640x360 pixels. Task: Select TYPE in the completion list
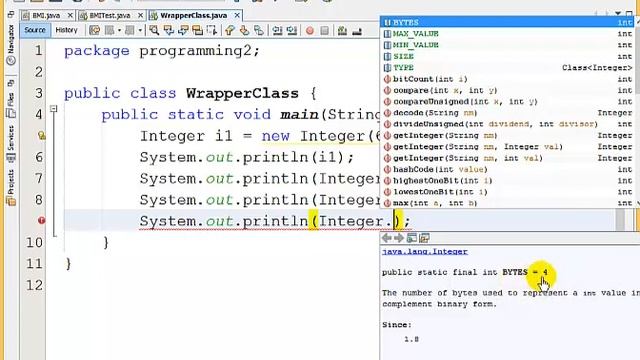[507, 67]
